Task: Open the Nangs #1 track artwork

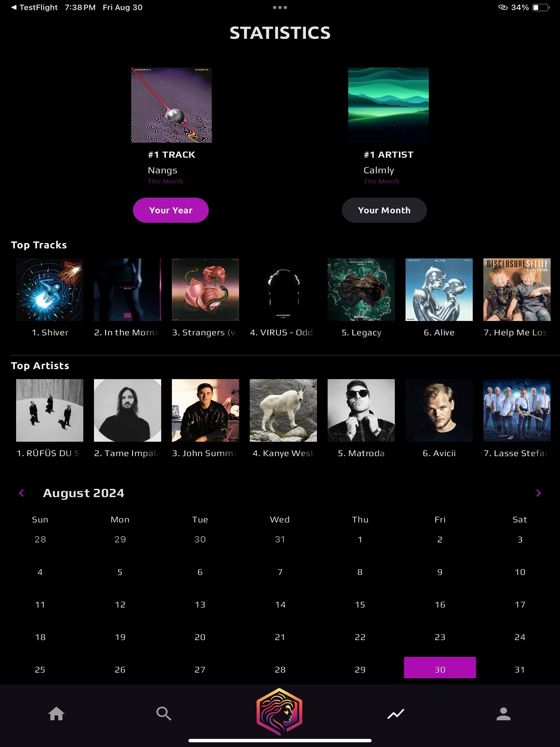Action: (171, 105)
